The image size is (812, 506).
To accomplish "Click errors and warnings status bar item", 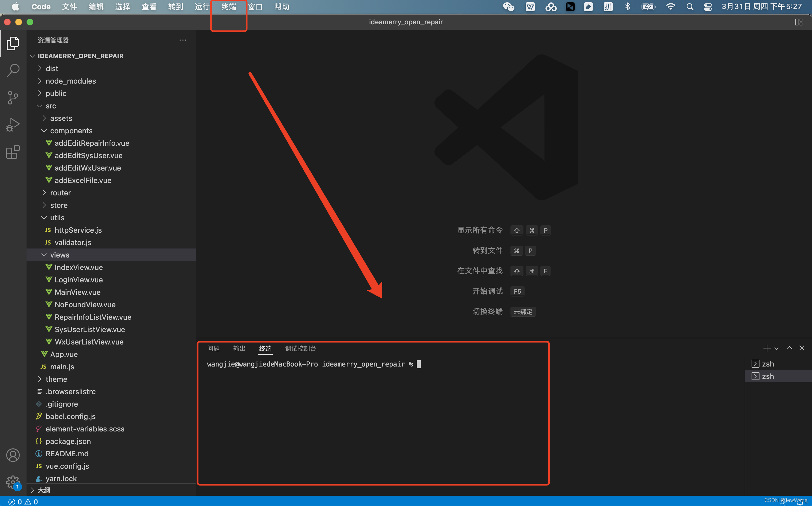I will tap(23, 502).
